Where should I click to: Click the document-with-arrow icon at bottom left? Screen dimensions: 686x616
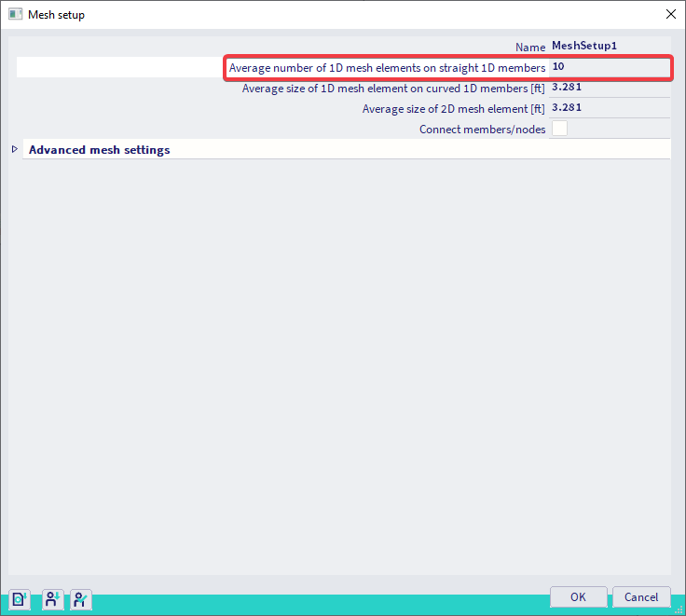[21, 599]
